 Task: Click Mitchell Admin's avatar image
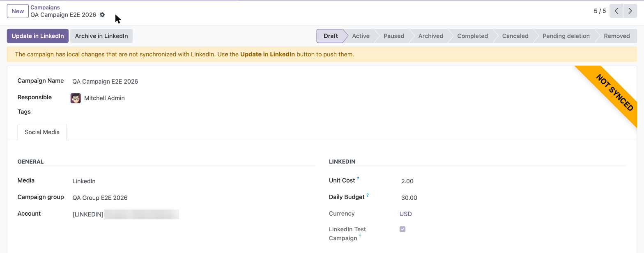76,98
